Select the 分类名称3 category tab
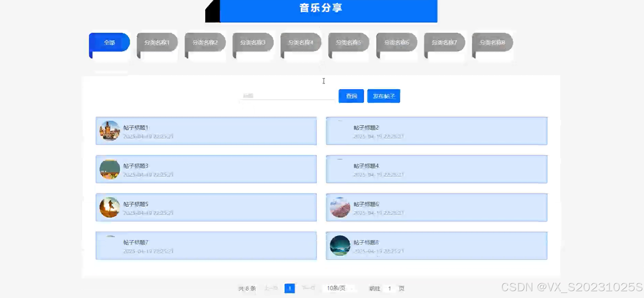This screenshot has height=298, width=644. click(x=253, y=43)
